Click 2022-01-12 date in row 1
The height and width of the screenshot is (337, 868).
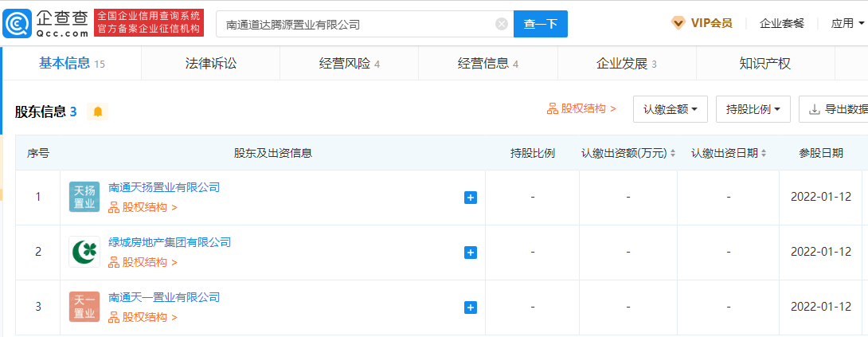(x=821, y=197)
